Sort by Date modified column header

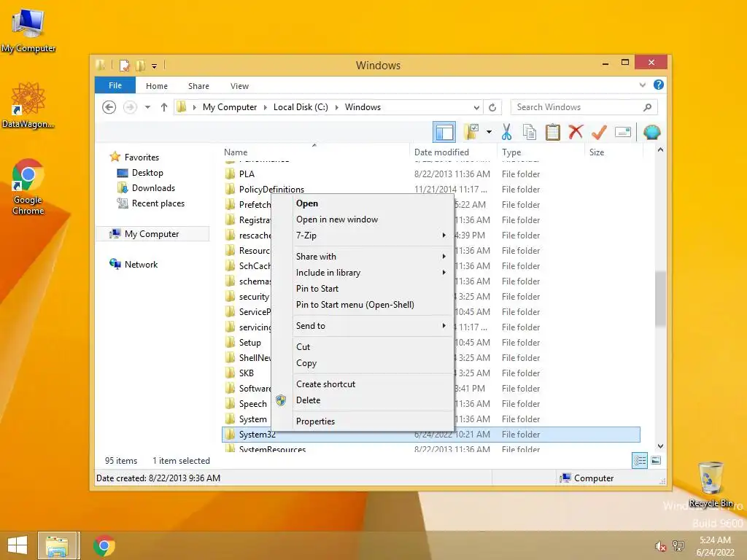pyautogui.click(x=453, y=152)
